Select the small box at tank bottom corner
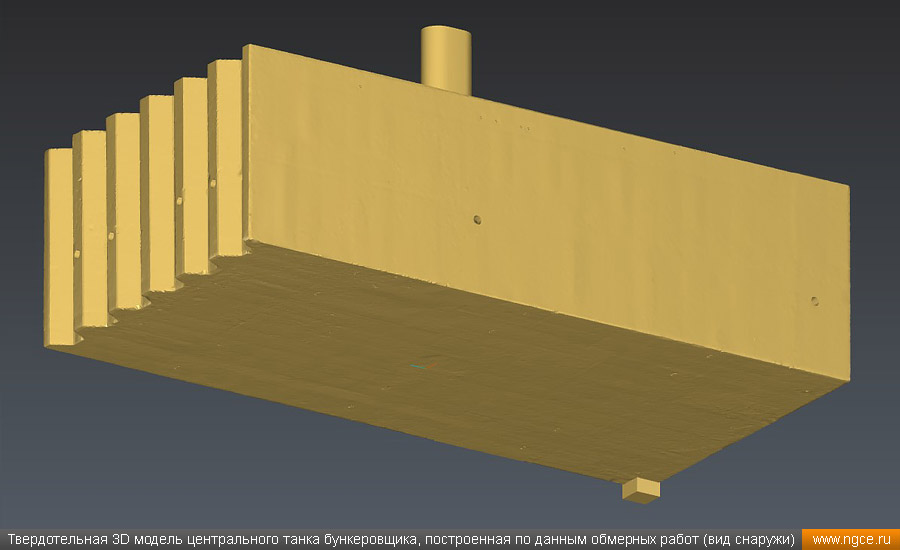The height and width of the screenshot is (550, 900). [641, 491]
